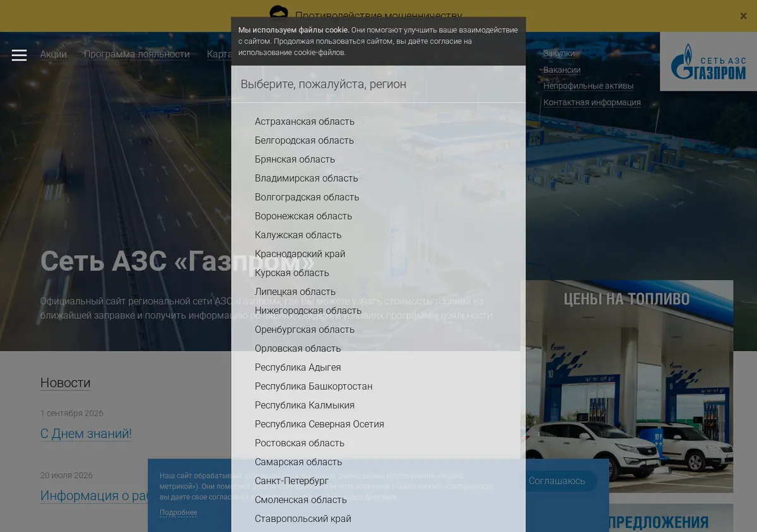Open Контактная информация link

(x=592, y=102)
